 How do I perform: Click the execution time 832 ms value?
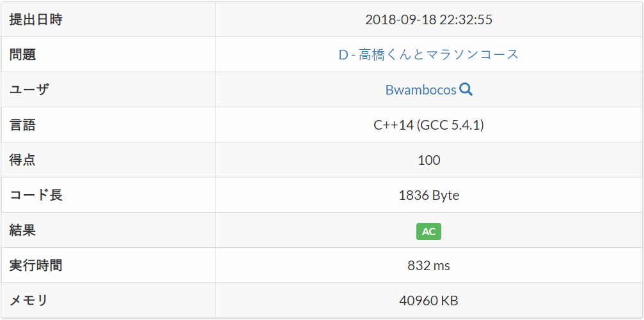click(x=428, y=266)
